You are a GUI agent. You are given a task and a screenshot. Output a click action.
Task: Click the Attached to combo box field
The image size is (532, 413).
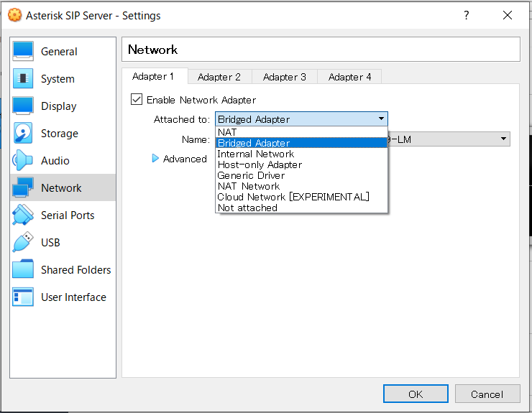click(x=301, y=119)
